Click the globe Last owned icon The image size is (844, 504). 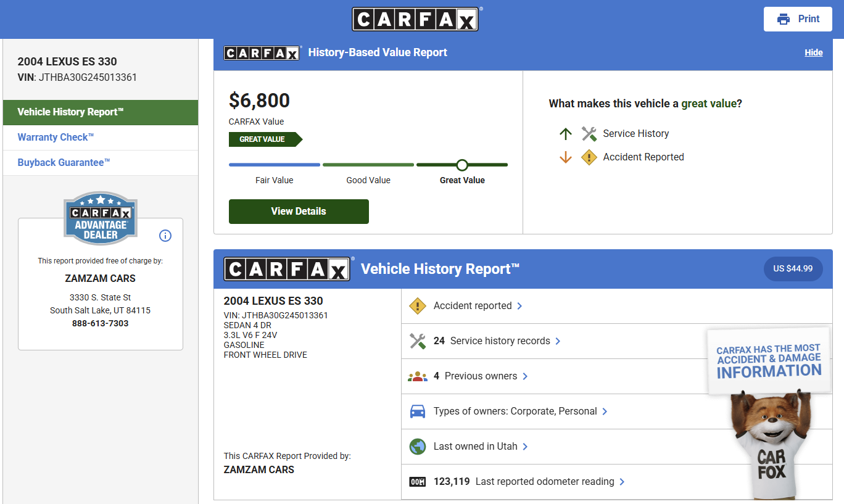tap(418, 447)
